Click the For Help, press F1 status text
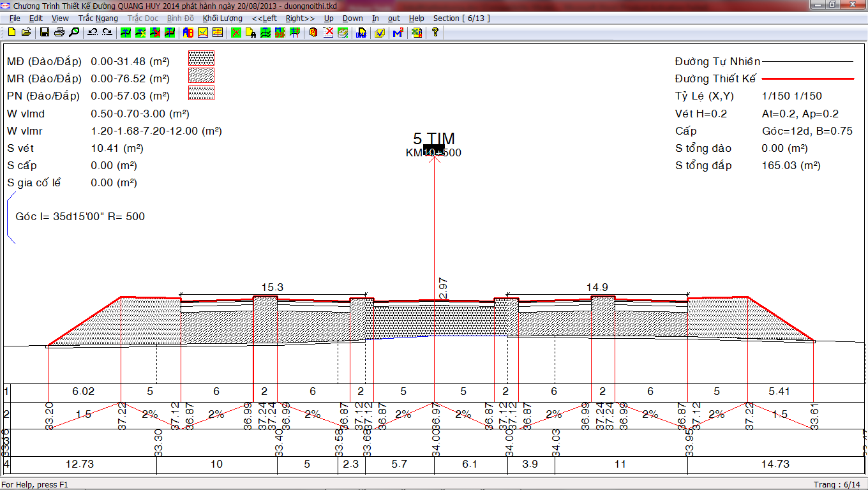 [35, 485]
